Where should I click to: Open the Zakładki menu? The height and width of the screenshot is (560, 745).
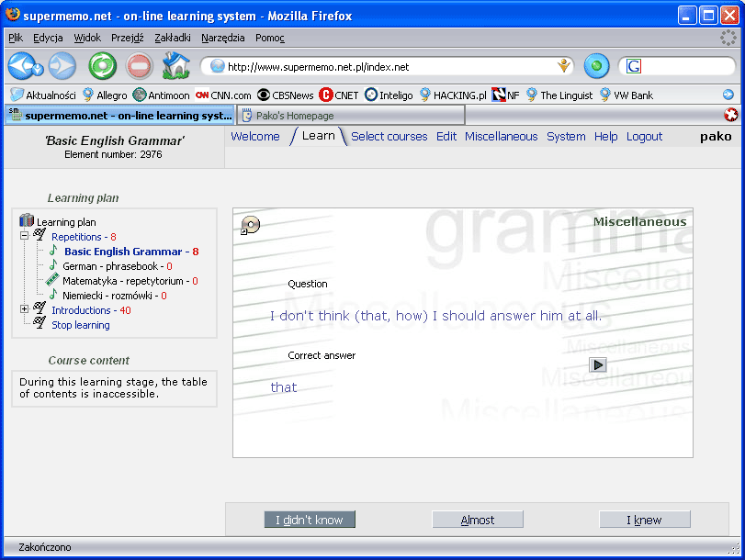(x=174, y=38)
